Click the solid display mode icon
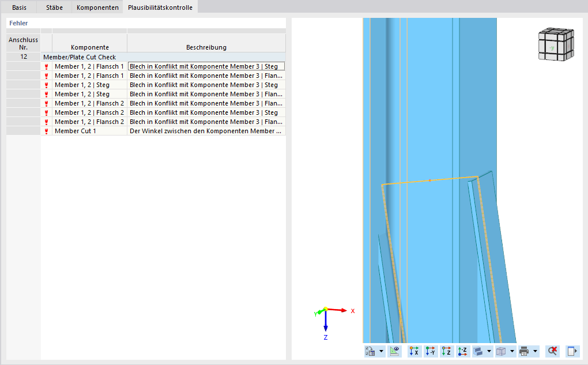Viewport: 588px width, 365px height. click(x=478, y=351)
